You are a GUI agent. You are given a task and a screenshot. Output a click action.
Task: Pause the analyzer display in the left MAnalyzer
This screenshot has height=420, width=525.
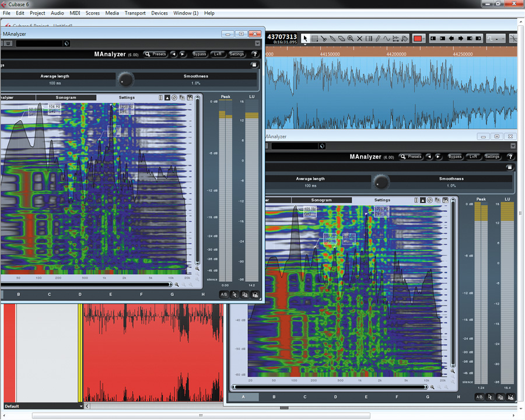pyautogui.click(x=160, y=98)
